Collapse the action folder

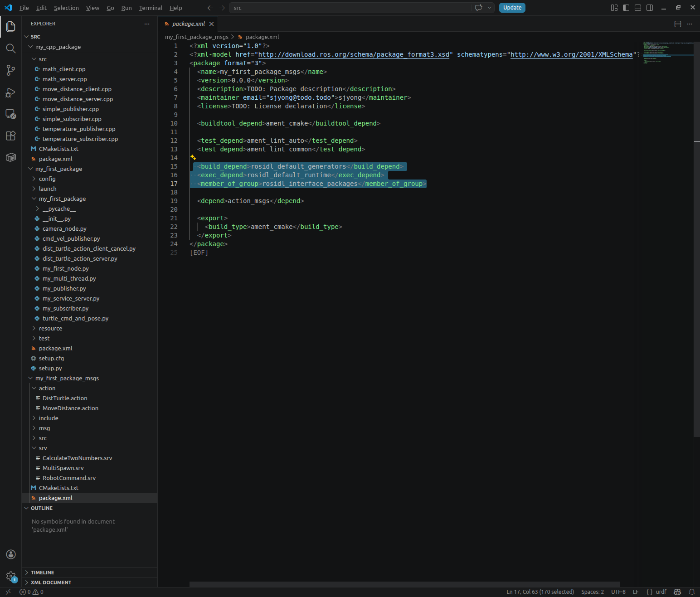(89, 388)
